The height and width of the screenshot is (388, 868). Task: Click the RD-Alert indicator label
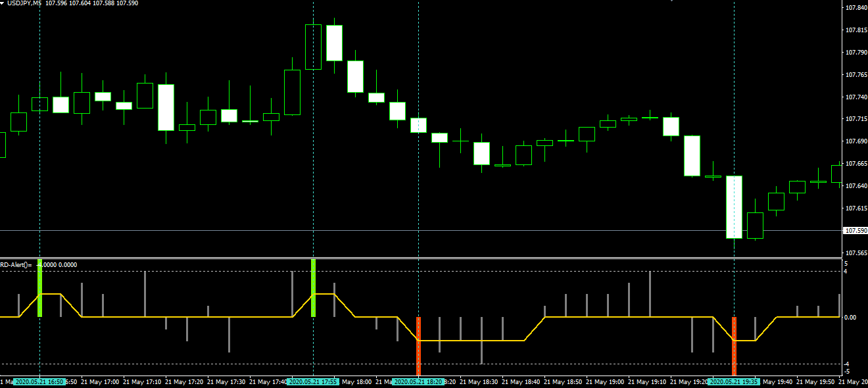click(x=16, y=264)
